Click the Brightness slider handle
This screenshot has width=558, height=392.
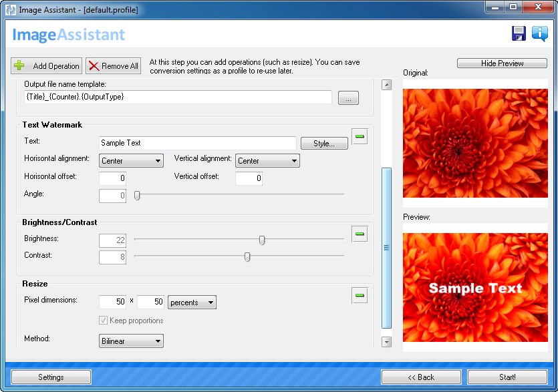pyautogui.click(x=262, y=240)
